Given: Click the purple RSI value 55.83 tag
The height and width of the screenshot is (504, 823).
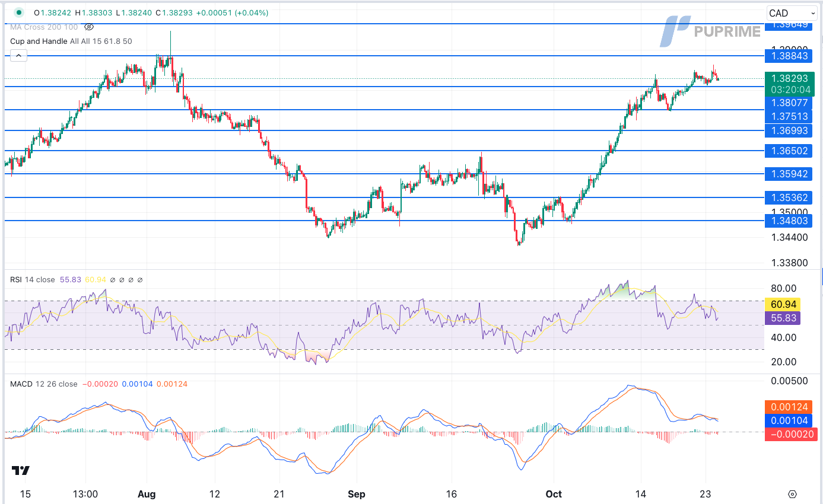Looking at the screenshot, I should (783, 318).
